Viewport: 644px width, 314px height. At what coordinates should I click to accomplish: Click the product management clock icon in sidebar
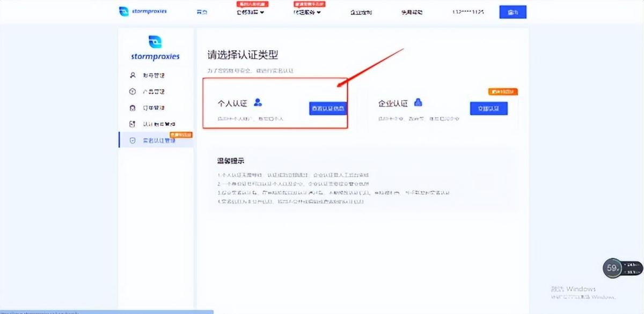pyautogui.click(x=133, y=91)
